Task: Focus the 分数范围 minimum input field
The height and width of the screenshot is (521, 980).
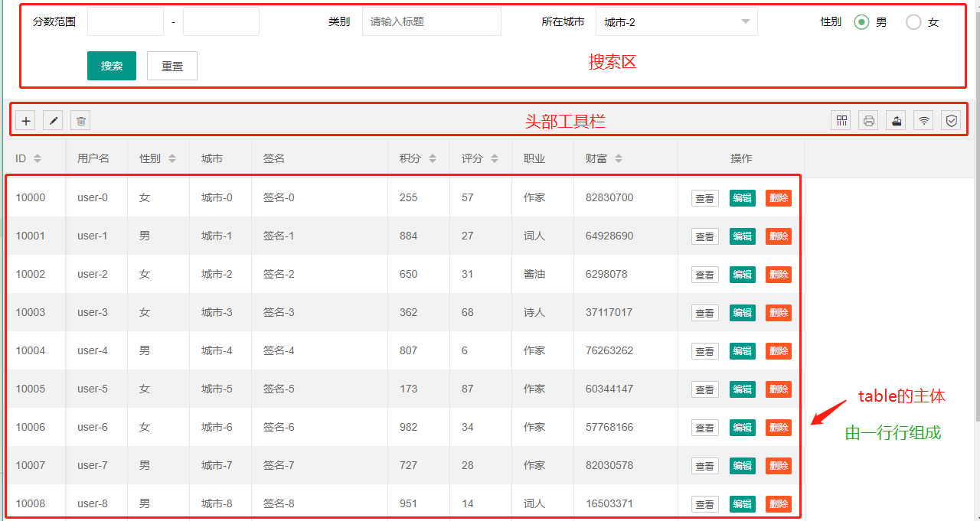Action: [x=126, y=21]
